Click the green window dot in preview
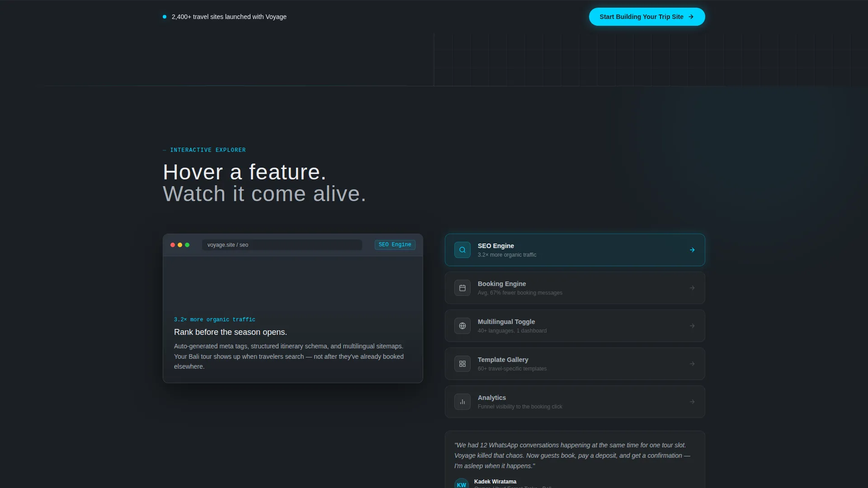The height and width of the screenshot is (488, 868). pos(187,245)
